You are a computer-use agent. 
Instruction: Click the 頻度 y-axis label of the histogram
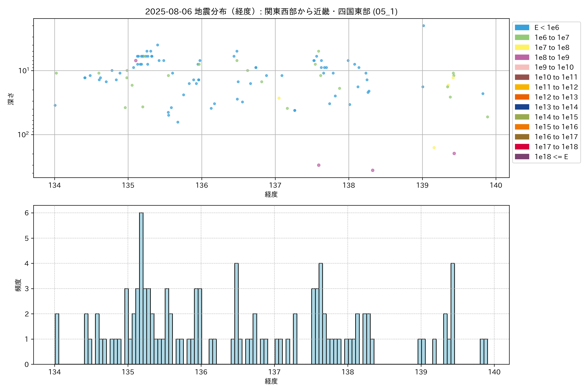18,285
